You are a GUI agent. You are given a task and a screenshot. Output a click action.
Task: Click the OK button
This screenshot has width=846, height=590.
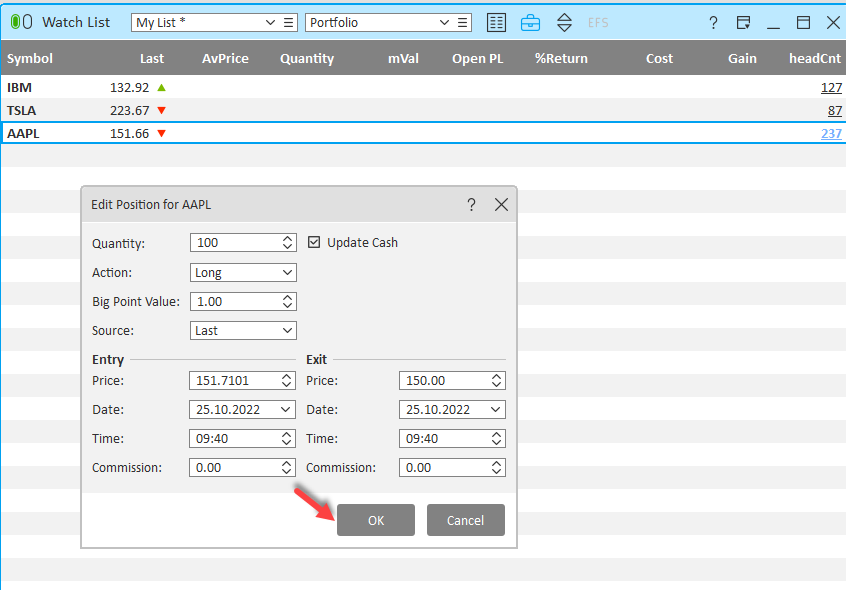tap(376, 520)
